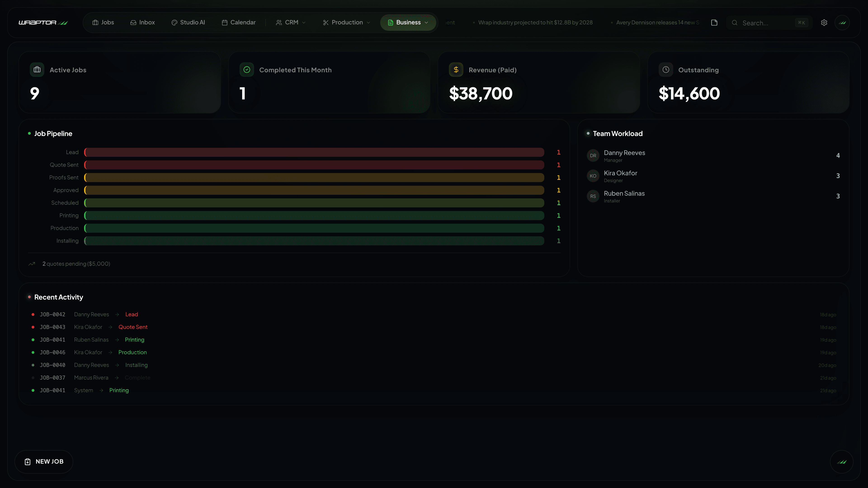Click the Lead progress bar in Job Pipeline
This screenshot has height=488, width=868.
(x=313, y=152)
